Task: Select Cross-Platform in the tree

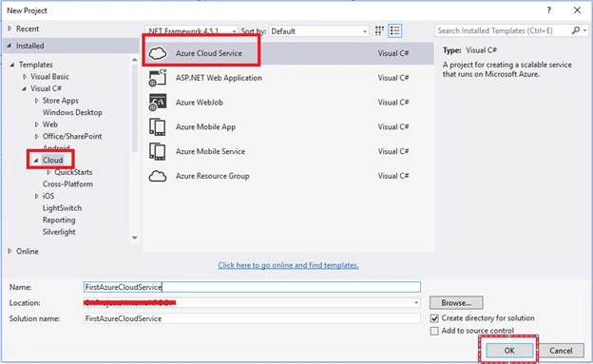Action: coord(67,184)
